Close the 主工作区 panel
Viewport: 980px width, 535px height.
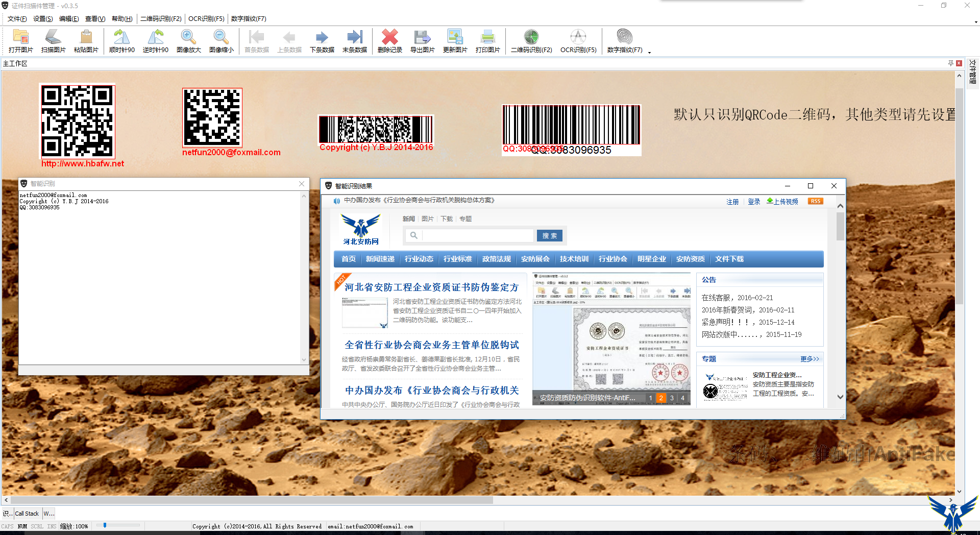(x=959, y=63)
